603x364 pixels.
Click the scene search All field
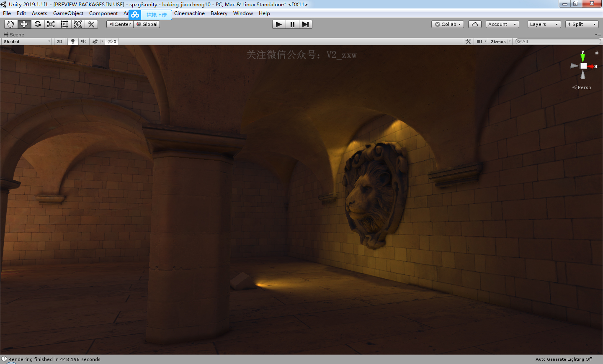pos(558,41)
